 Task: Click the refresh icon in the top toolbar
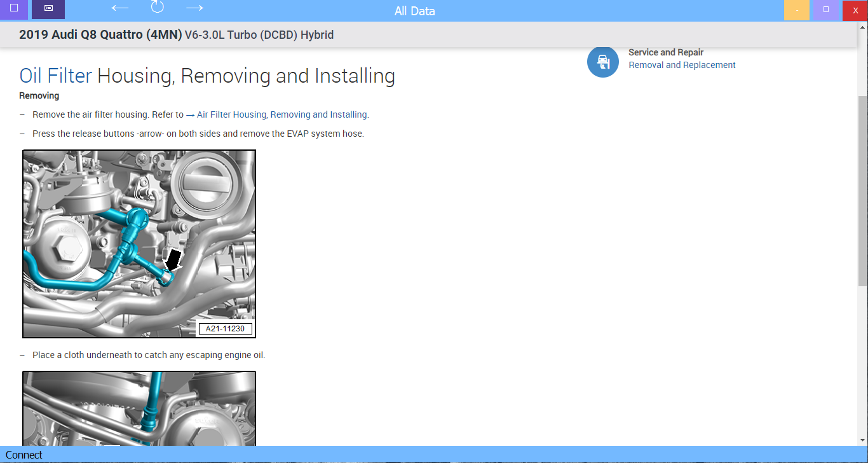pos(157,8)
